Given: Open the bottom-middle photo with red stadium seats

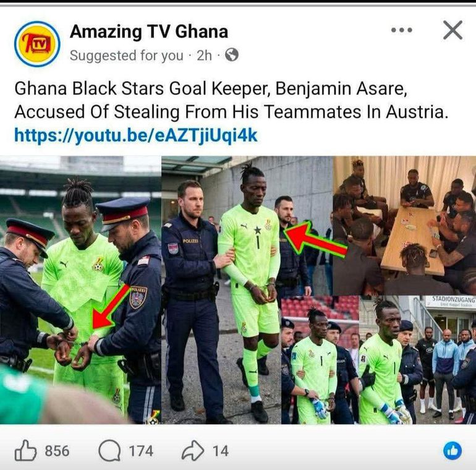Looking at the screenshot, I should [x=320, y=361].
